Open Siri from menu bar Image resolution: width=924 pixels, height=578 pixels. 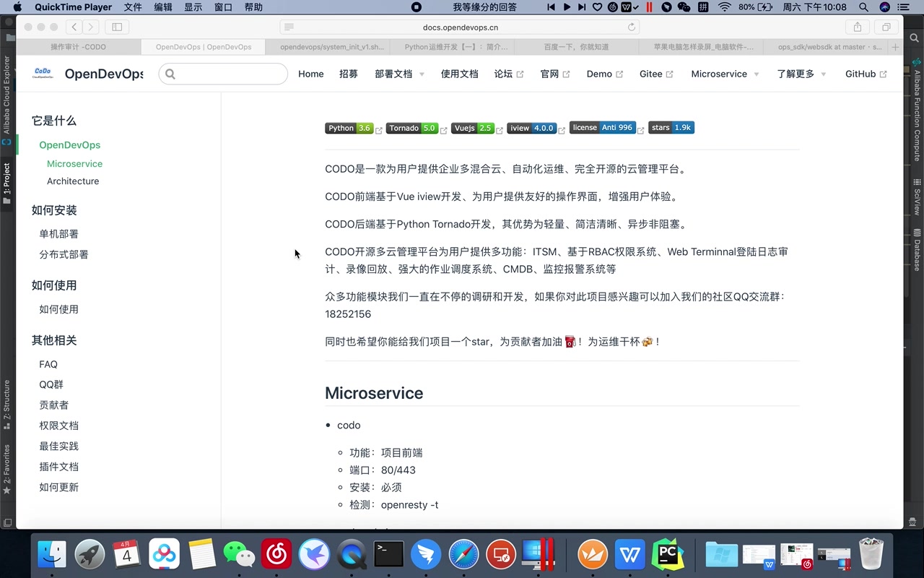[x=885, y=7]
